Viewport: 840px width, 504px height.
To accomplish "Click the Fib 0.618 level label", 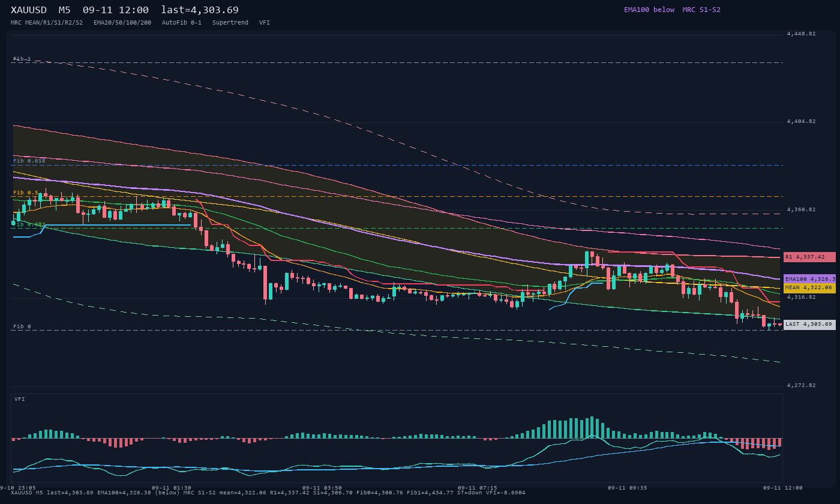I will (29, 161).
